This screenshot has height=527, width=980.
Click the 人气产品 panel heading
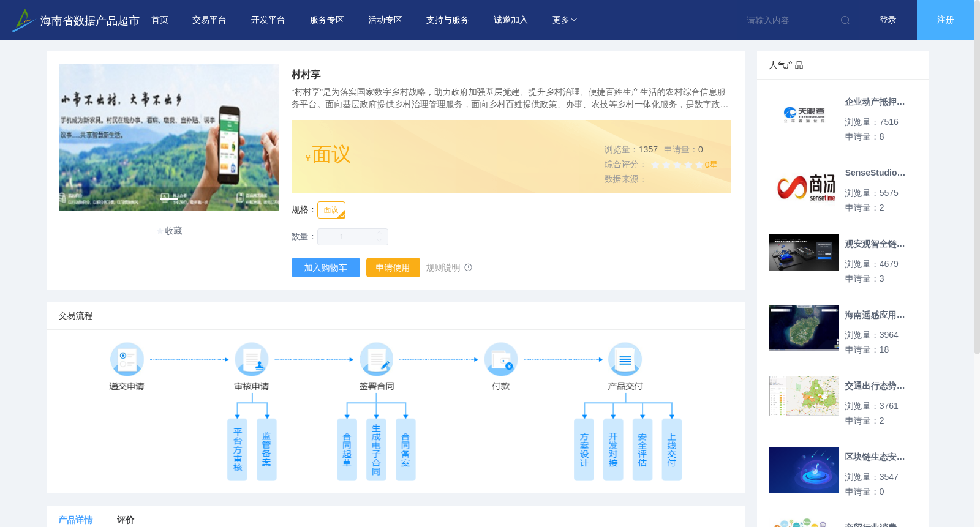(786, 65)
